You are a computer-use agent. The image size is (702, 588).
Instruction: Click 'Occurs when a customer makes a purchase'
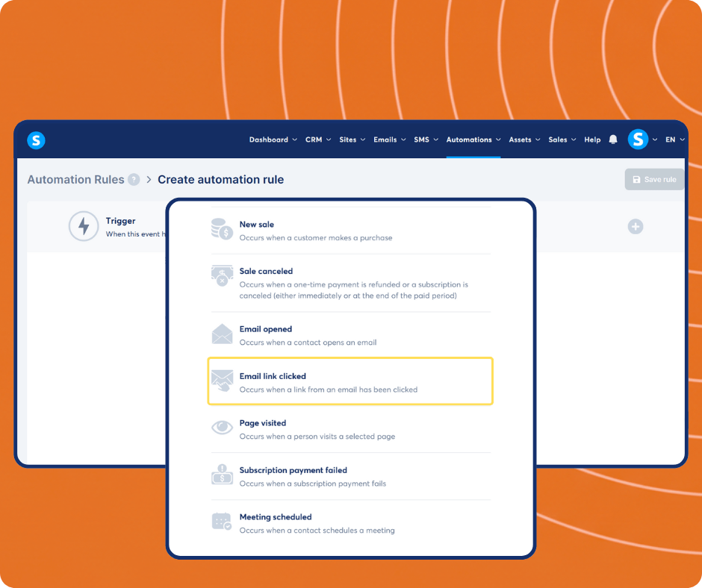(316, 237)
